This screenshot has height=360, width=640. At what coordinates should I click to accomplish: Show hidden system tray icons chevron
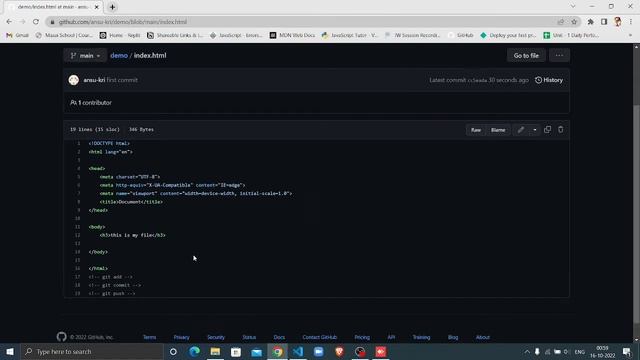pos(527,351)
